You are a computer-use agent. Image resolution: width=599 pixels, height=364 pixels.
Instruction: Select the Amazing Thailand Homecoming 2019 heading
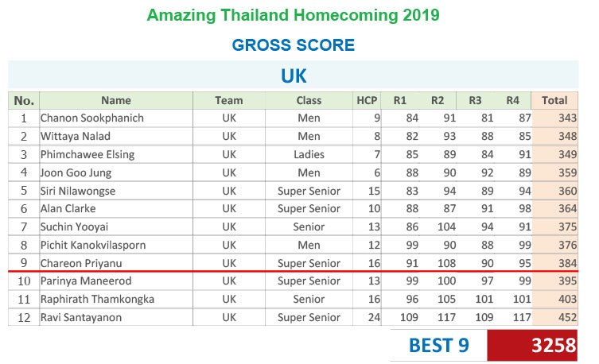click(x=293, y=15)
